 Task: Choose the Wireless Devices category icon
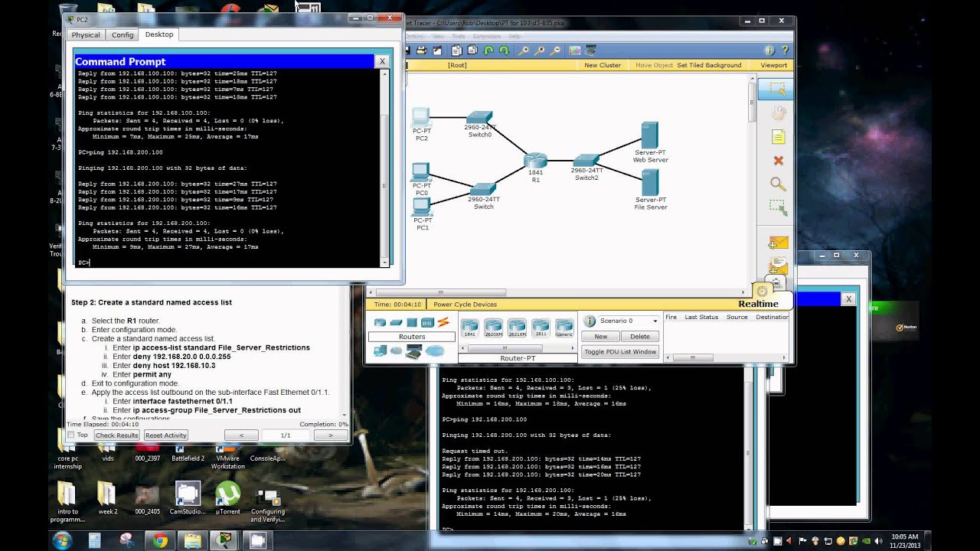coord(427,322)
